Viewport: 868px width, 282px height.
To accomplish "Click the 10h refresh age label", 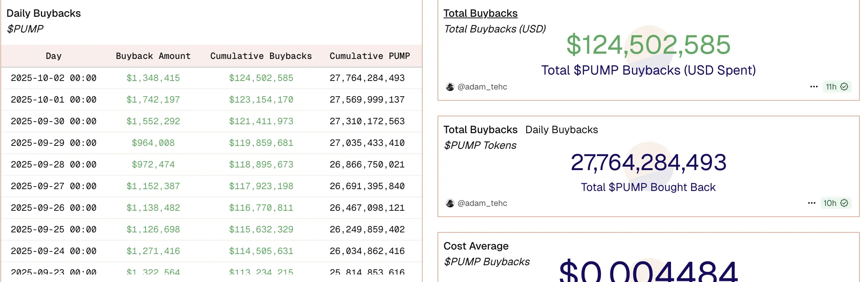I will 830,203.
